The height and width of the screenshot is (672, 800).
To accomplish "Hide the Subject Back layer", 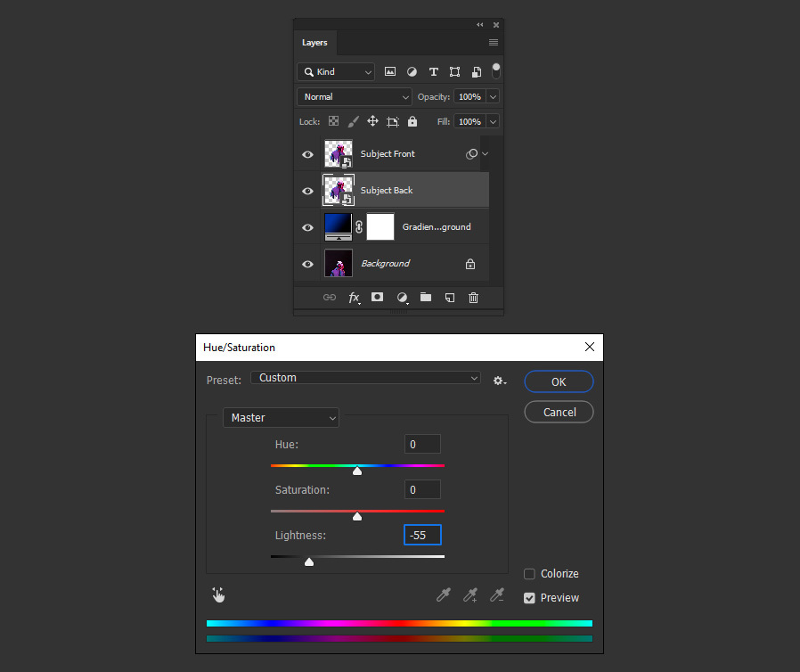I will [x=307, y=191].
